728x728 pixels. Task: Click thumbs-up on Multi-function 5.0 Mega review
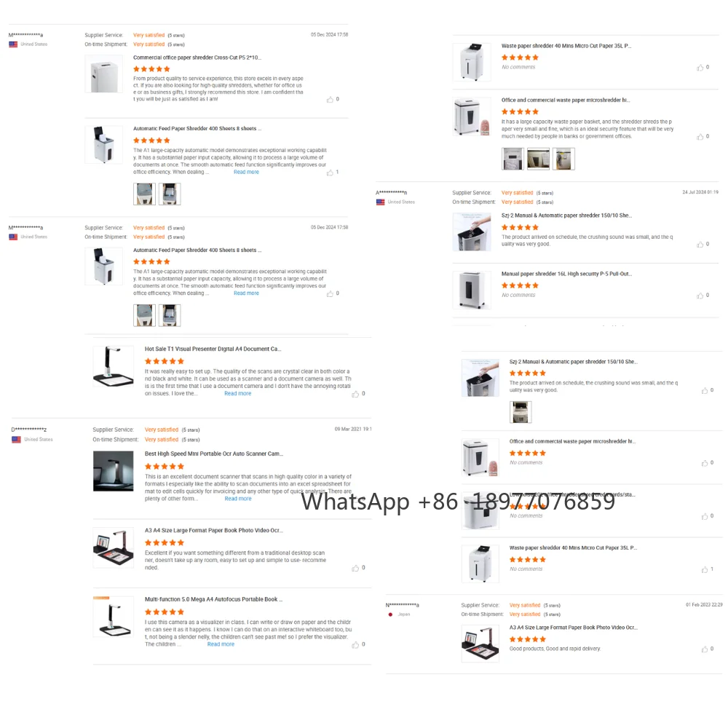tap(355, 644)
